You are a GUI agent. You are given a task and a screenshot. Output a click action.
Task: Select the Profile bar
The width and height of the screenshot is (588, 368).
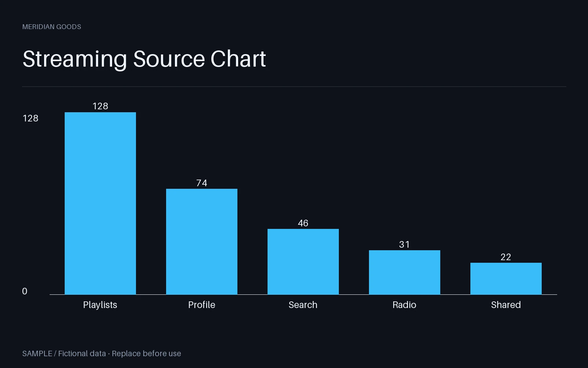click(x=202, y=241)
